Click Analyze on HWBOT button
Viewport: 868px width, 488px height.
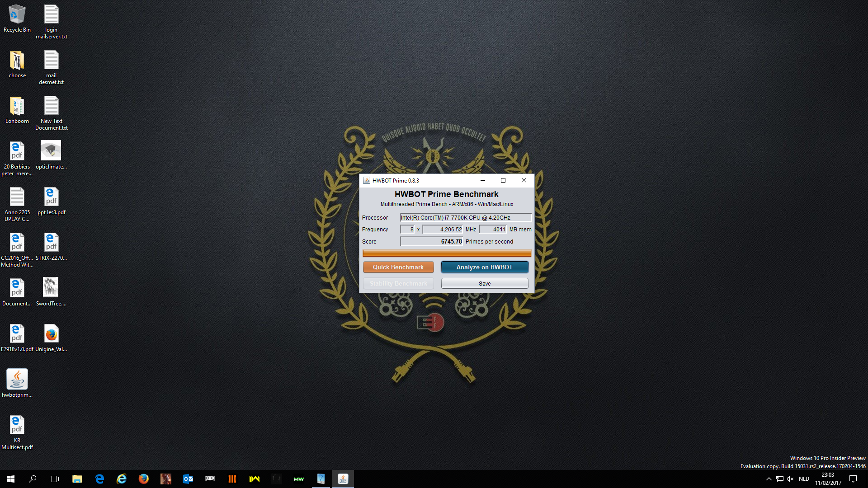pyautogui.click(x=485, y=267)
